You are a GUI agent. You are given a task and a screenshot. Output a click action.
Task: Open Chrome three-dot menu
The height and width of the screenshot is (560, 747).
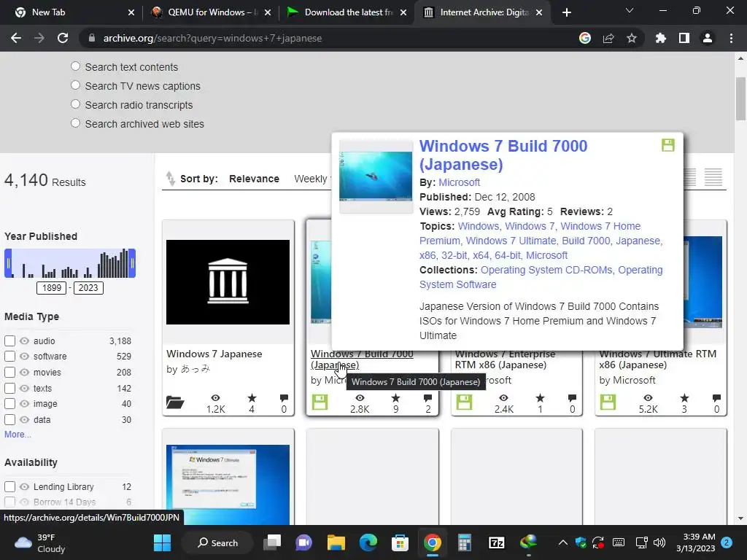tap(731, 38)
